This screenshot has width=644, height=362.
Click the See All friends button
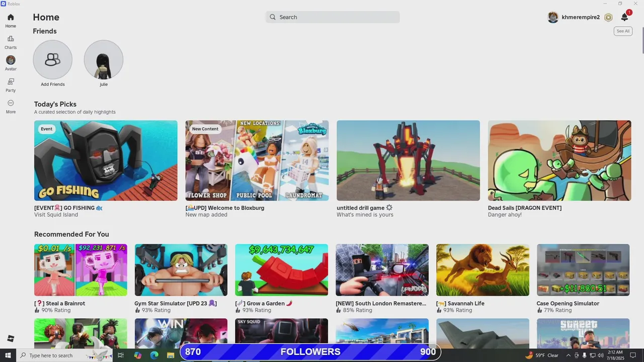[623, 31]
